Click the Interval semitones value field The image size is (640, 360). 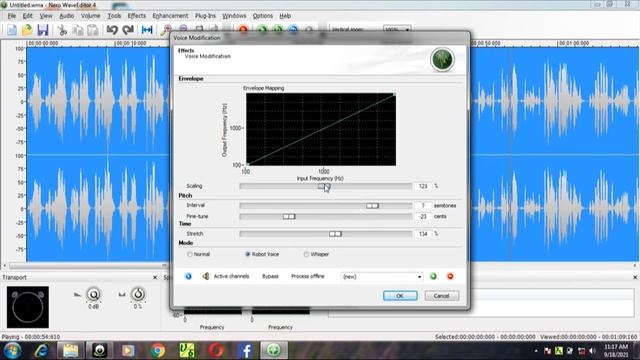pyautogui.click(x=423, y=206)
